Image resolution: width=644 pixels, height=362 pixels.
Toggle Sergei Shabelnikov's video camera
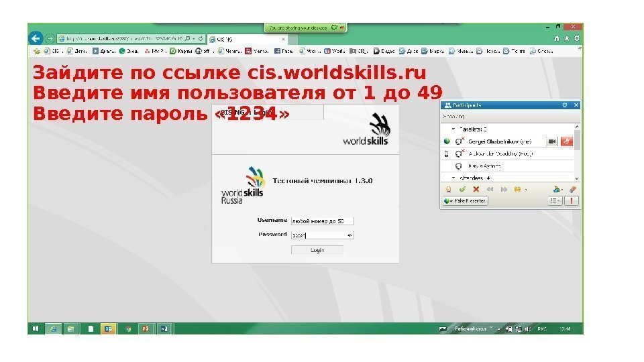pos(552,141)
